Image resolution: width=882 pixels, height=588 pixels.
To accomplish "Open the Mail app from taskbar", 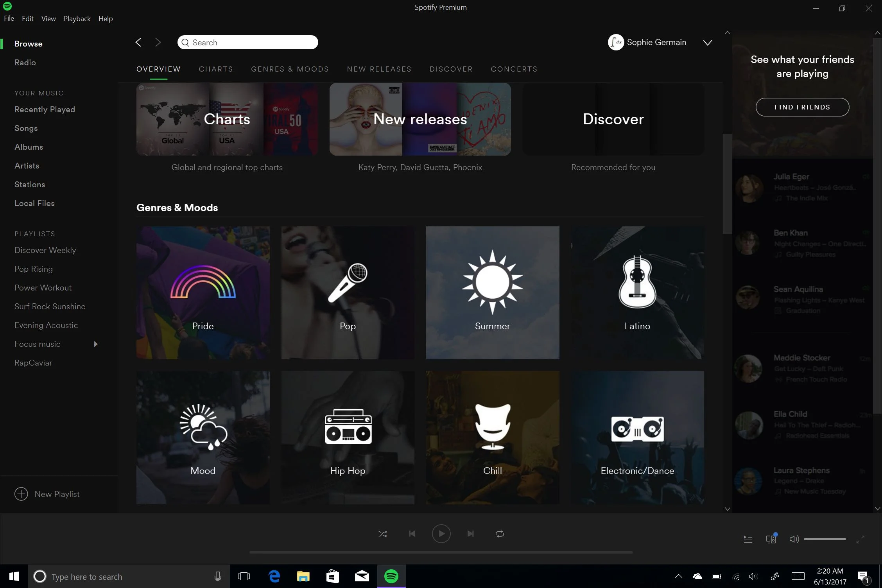I will pyautogui.click(x=362, y=576).
